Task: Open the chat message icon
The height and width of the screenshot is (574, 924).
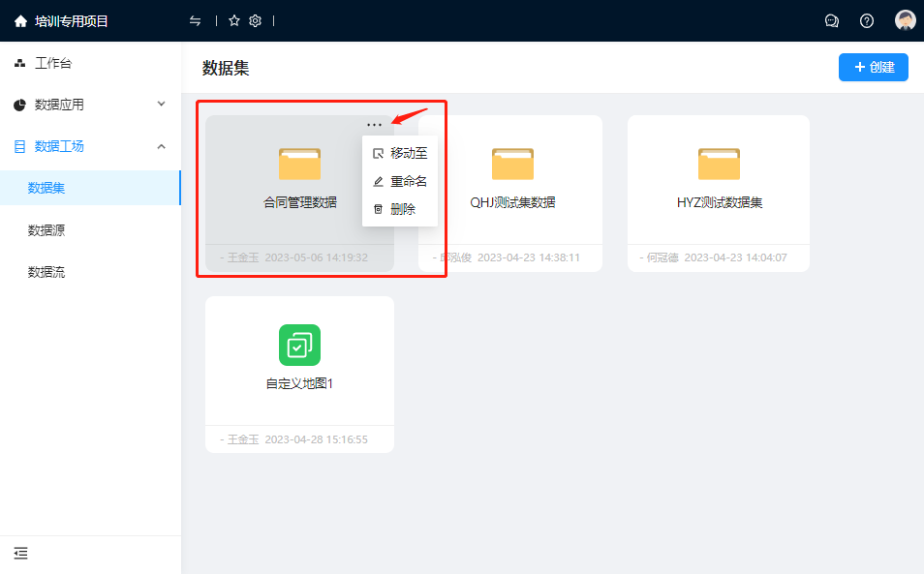Action: coord(831,20)
